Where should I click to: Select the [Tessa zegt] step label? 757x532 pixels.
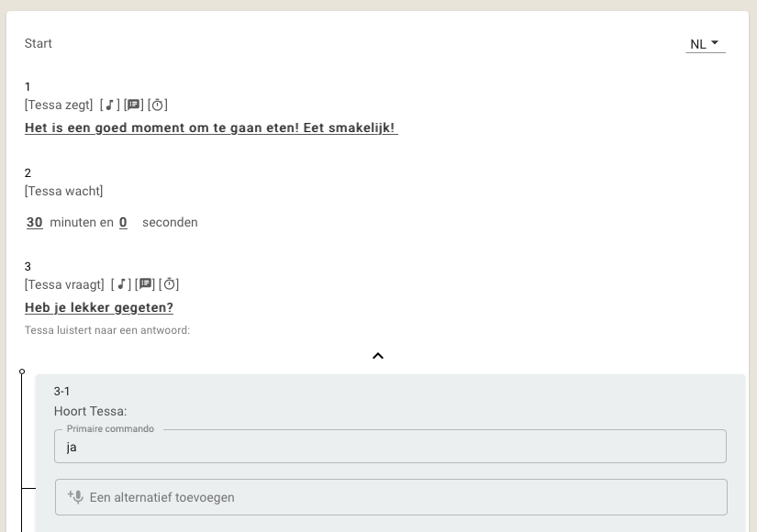[59, 105]
